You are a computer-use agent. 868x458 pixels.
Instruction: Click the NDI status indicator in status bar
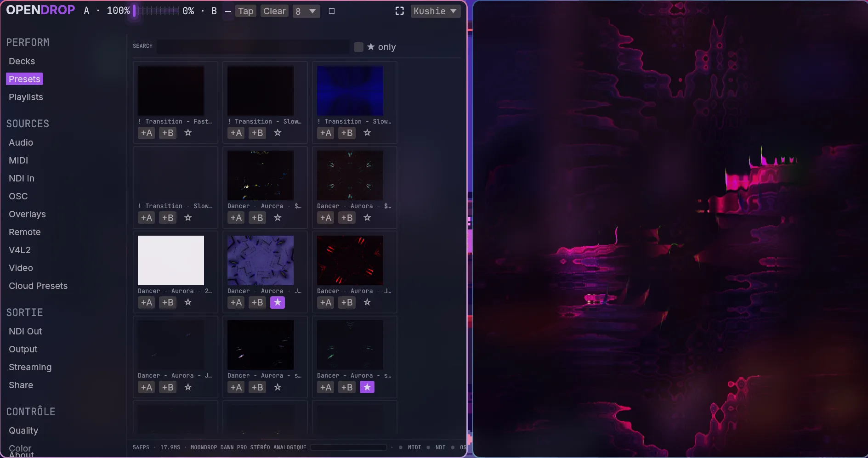click(437, 447)
